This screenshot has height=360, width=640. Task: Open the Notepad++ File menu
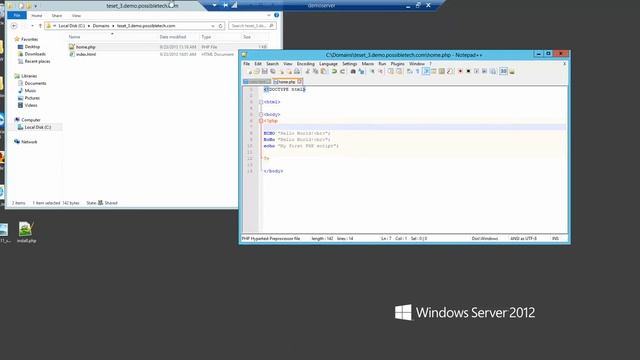246,64
